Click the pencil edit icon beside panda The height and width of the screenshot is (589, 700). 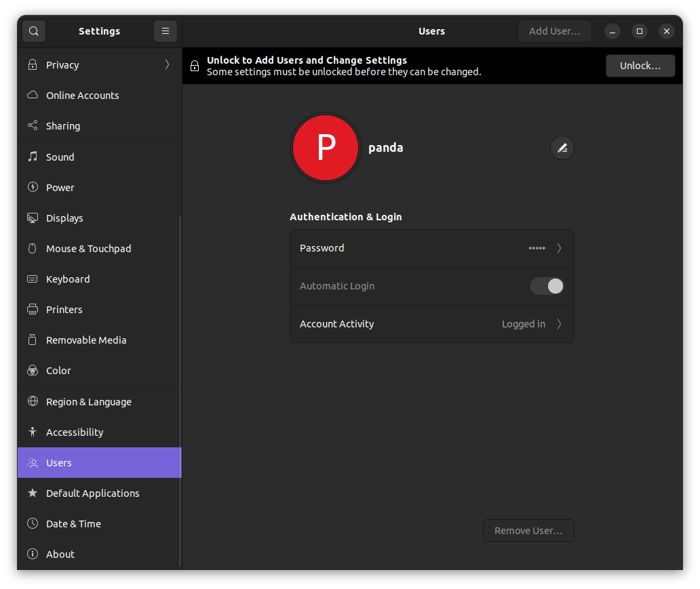tap(562, 148)
